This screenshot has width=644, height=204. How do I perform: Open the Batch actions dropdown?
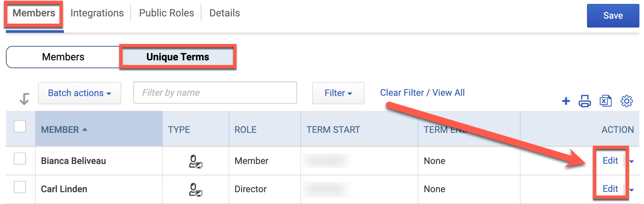(x=80, y=93)
